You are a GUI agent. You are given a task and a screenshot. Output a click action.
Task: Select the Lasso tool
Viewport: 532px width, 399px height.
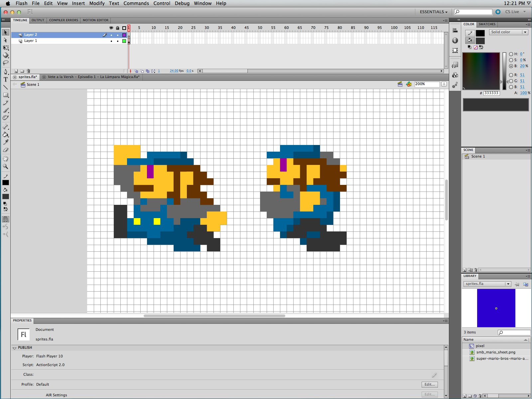click(6, 63)
